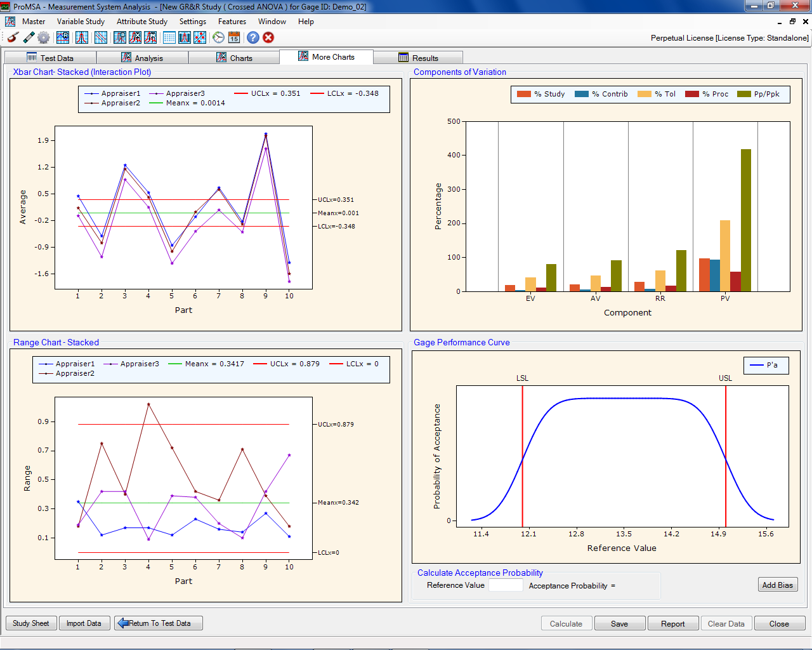812x650 pixels.
Task: Open help with the blue question mark icon
Action: point(252,37)
